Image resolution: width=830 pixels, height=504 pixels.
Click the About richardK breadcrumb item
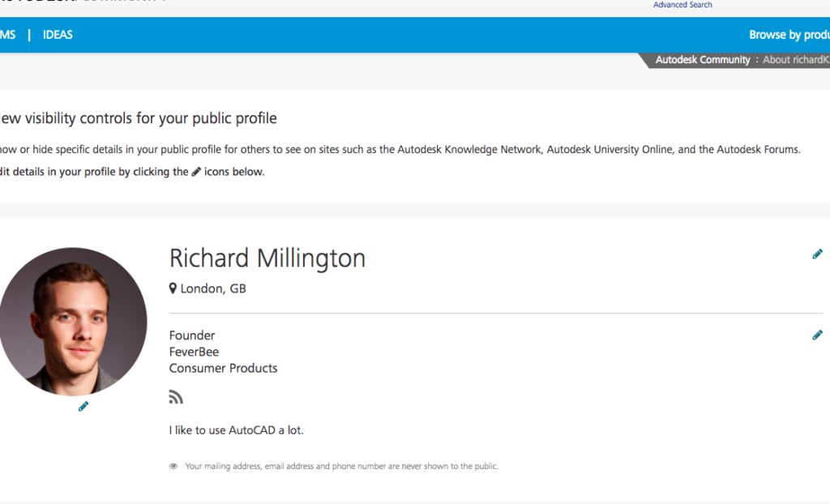795,60
